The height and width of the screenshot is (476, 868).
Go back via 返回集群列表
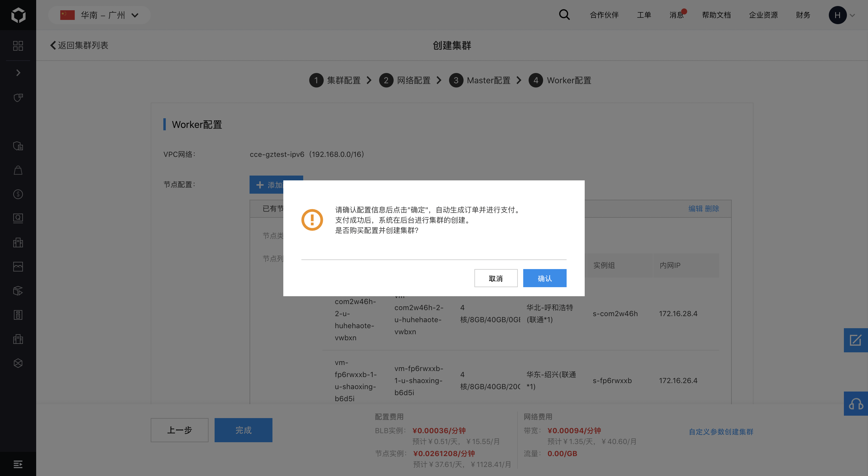point(79,45)
